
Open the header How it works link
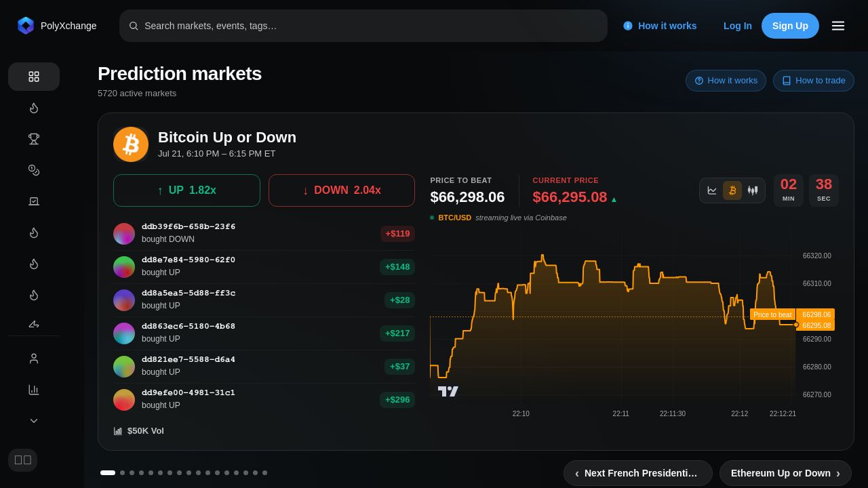660,26
